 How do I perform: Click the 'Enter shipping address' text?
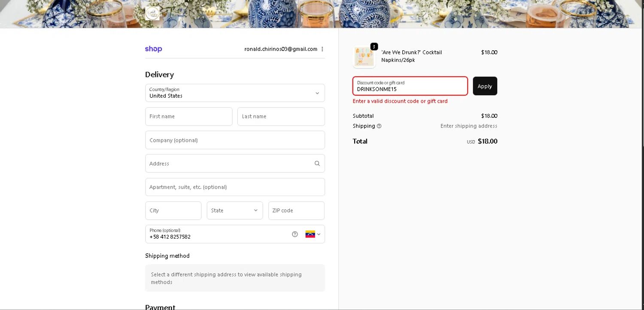469,126
